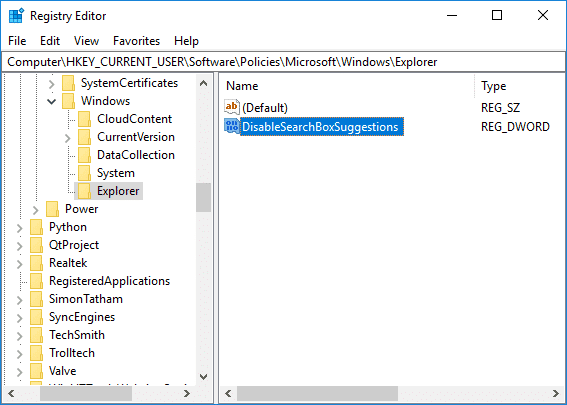Expand the CurrentVersion key
567x405 pixels.
pyautogui.click(x=68, y=138)
